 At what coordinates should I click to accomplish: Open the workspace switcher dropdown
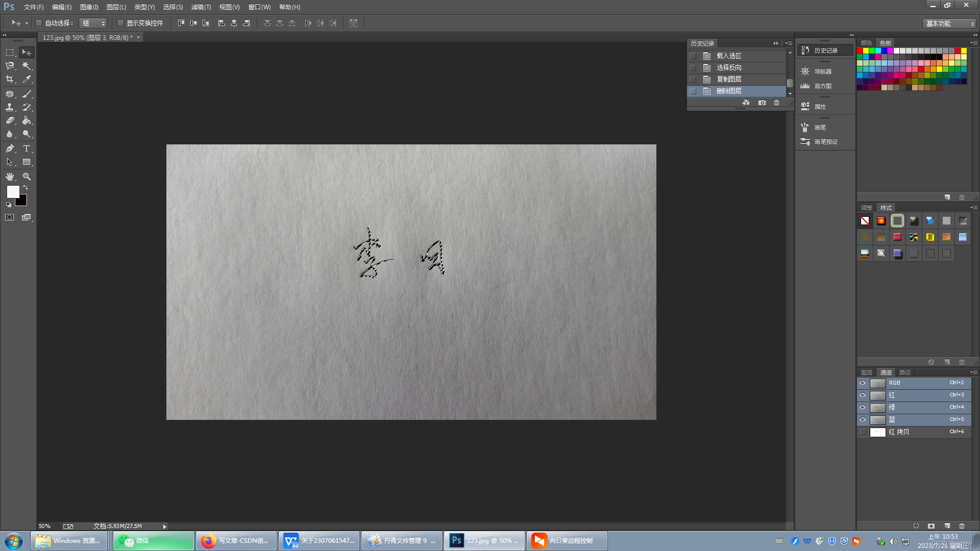coord(949,23)
